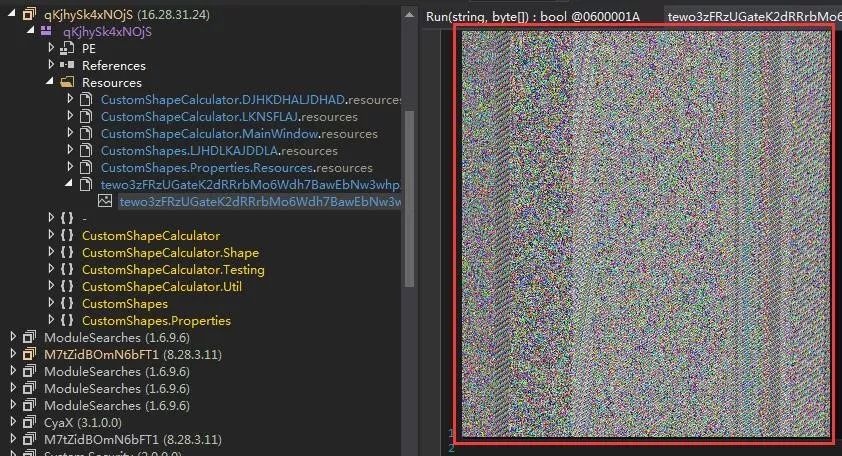
Task: Expand the CustomShapeCalculator.Shape namespace
Action: (51, 253)
